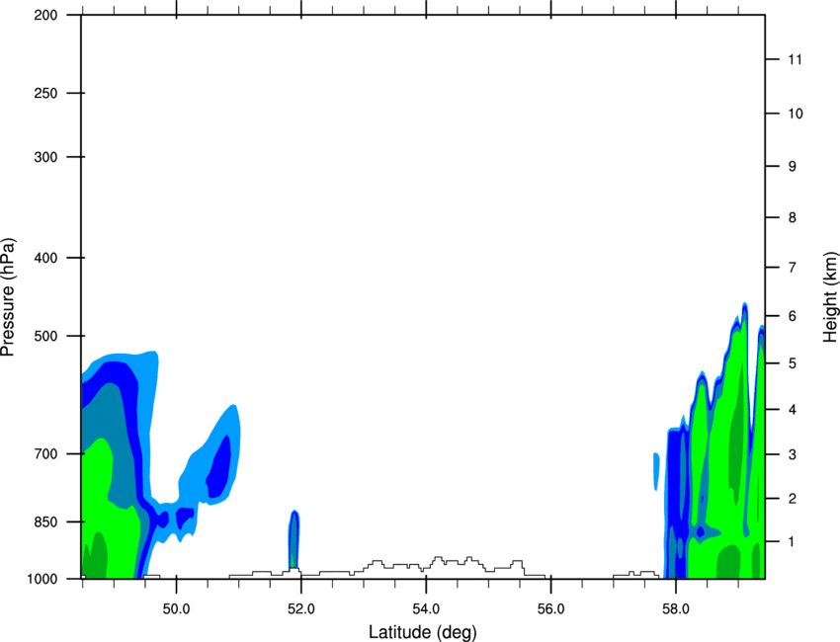Click the 50.0 latitude label
Image resolution: width=840 pixels, height=642 pixels.
click(x=176, y=609)
